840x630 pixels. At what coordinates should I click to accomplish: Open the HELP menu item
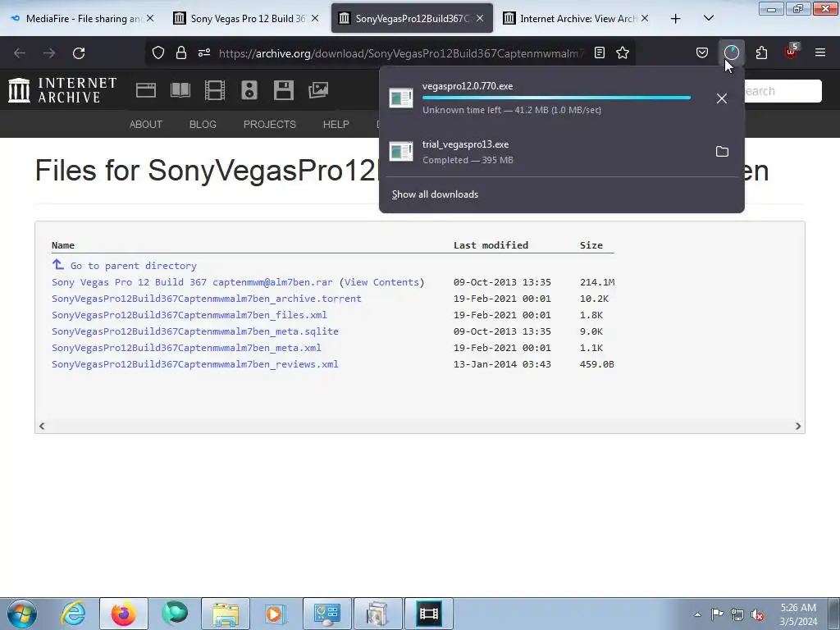(336, 125)
